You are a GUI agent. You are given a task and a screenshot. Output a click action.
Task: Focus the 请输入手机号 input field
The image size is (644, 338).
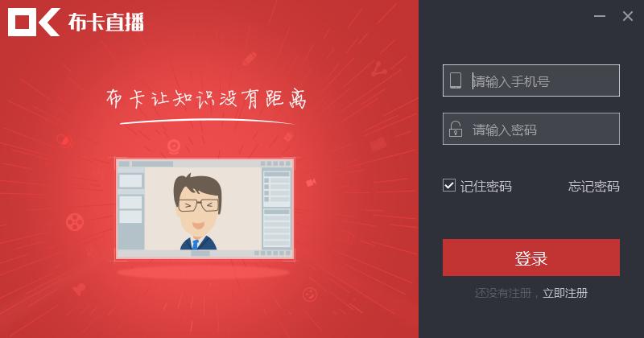pyautogui.click(x=531, y=80)
